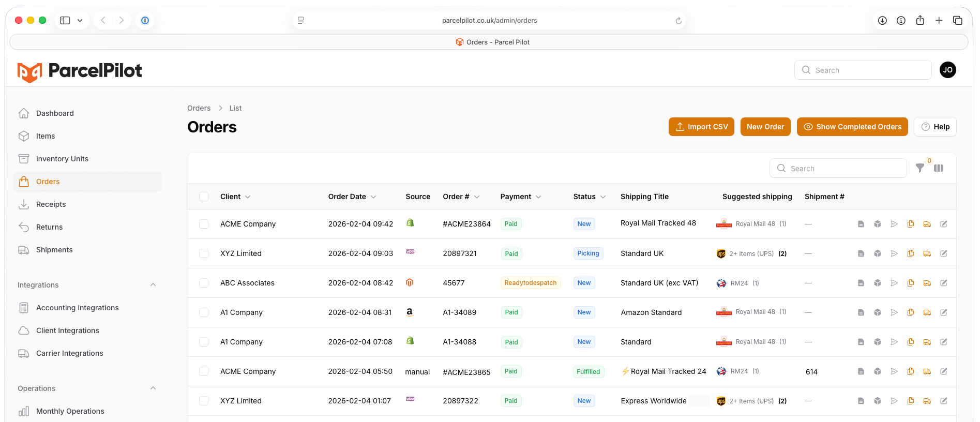Select checkbox for A1 Company order A1-34088
Viewport: 980px width, 422px height.
[204, 342]
